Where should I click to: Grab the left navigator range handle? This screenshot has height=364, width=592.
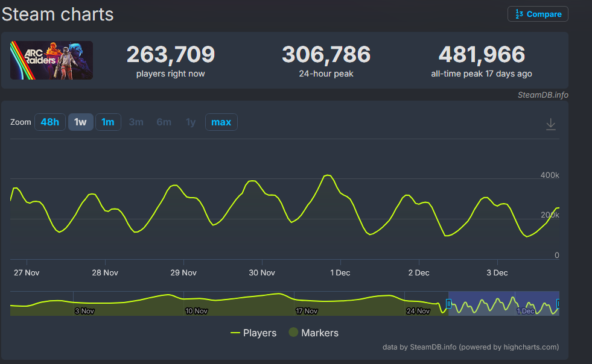coord(448,304)
